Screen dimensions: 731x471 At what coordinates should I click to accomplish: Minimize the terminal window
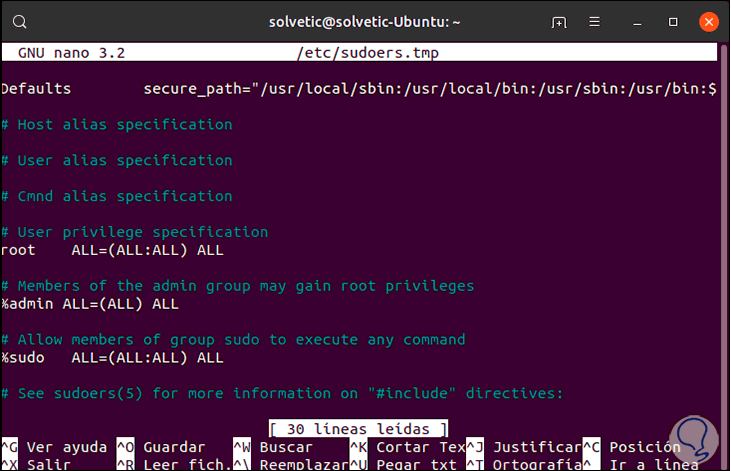pos(642,21)
